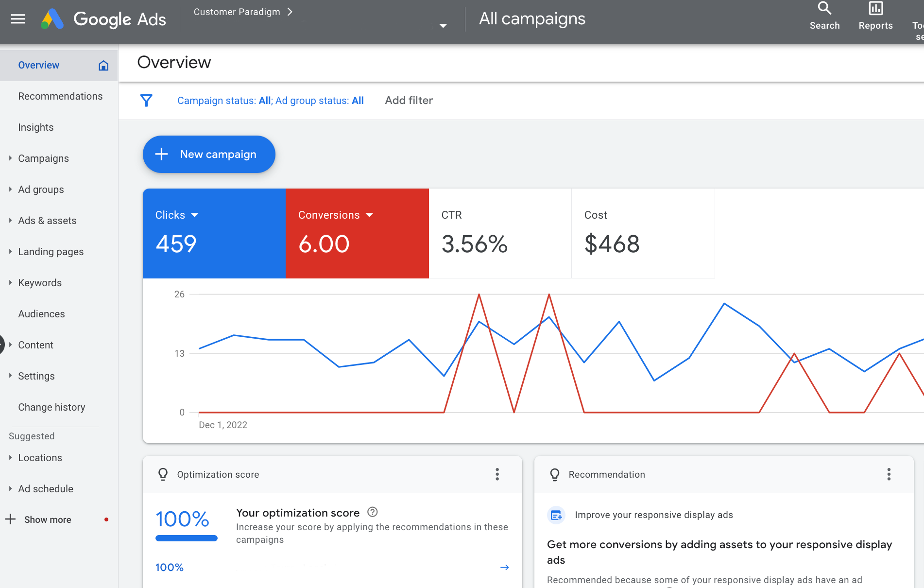Click Show more in the sidebar

tap(47, 519)
